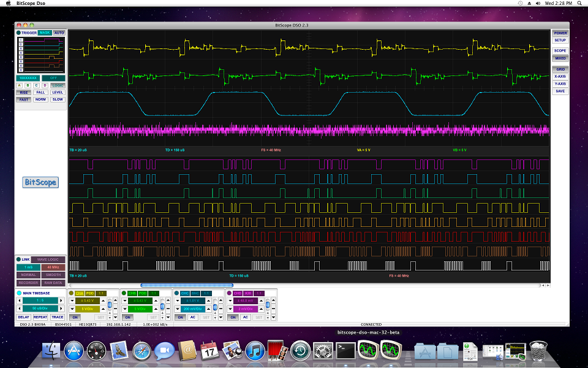Image resolution: width=588 pixels, height=368 pixels.
Task: Click the CHD channel purple indicator light
Action: click(x=229, y=293)
